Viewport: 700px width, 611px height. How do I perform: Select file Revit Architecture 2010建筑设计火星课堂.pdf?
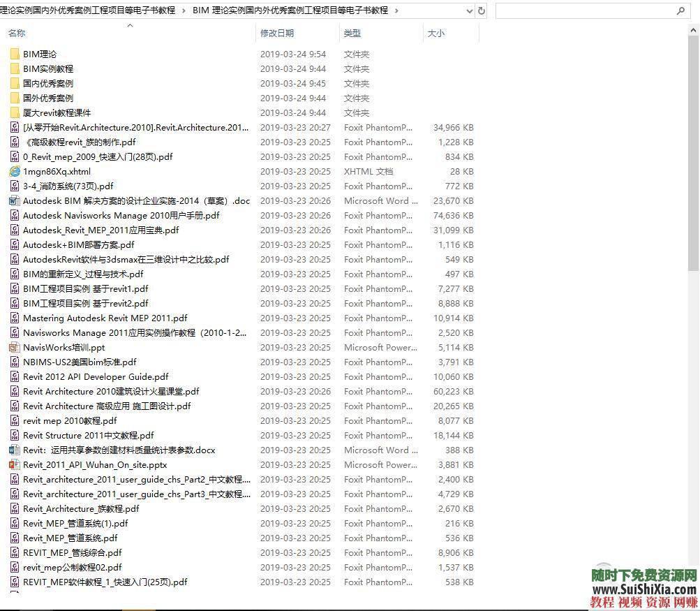pos(111,392)
